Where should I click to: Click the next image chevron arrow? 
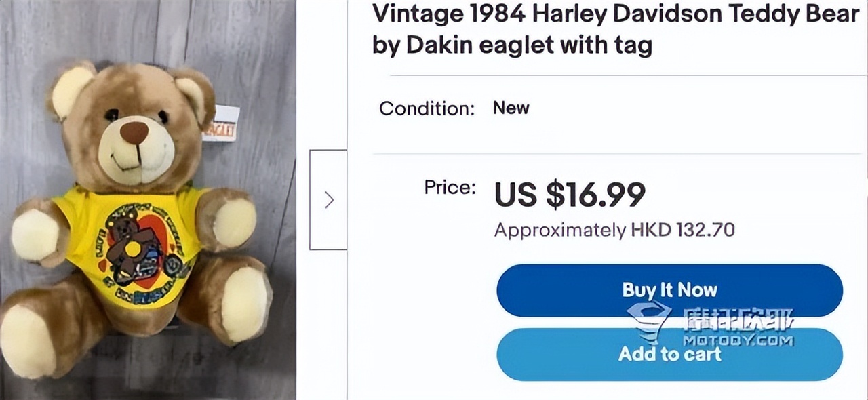coord(329,200)
